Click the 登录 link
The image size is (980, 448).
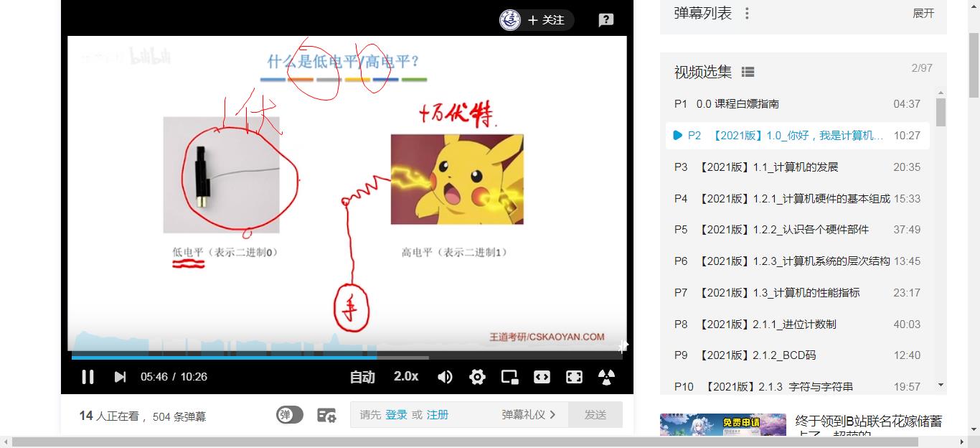click(396, 415)
